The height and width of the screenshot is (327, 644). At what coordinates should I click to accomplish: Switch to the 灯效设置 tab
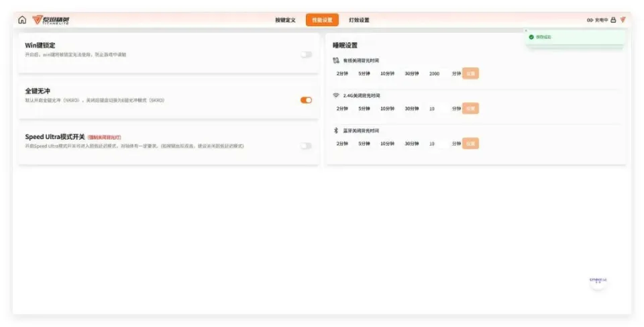[x=359, y=20]
